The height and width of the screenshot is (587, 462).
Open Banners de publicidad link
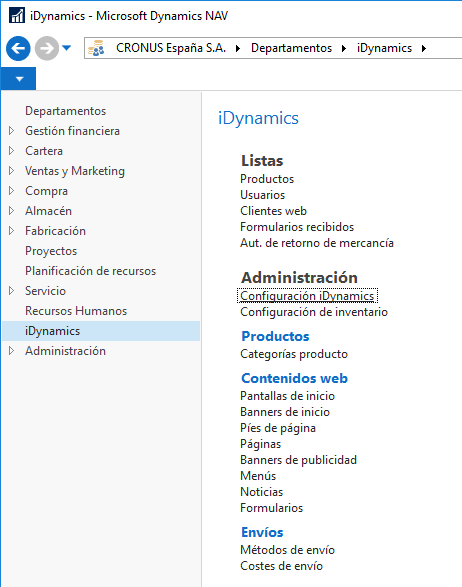298,460
